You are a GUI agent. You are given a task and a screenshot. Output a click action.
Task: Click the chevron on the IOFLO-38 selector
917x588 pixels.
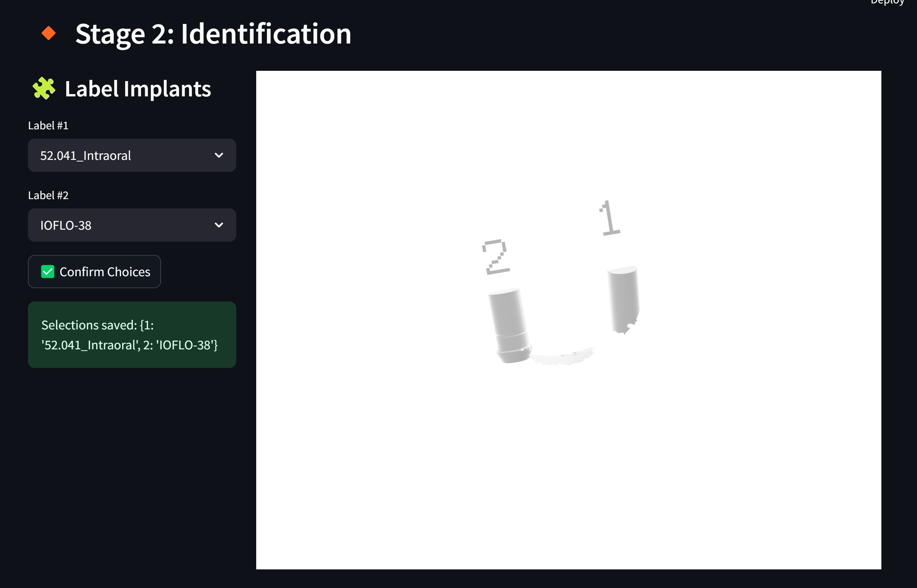[x=219, y=225]
